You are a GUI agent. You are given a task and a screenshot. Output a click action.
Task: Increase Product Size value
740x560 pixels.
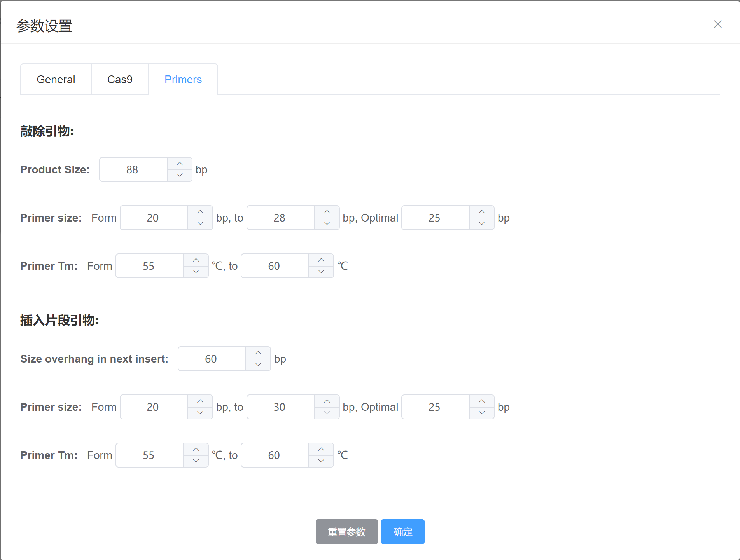[180, 164]
